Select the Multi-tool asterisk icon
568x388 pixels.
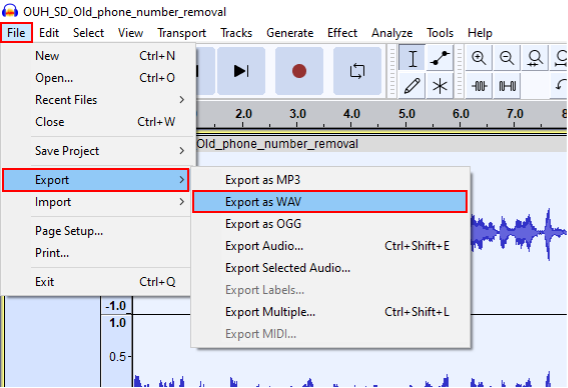point(440,85)
